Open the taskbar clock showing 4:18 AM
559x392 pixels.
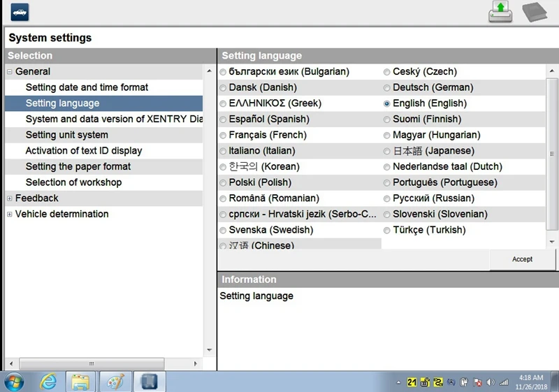click(x=531, y=382)
